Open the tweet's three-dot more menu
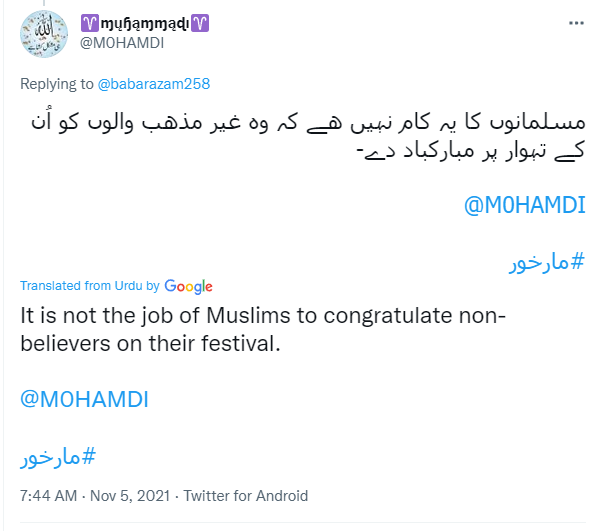Image resolution: width=602 pixels, height=531 pixels. click(x=577, y=23)
